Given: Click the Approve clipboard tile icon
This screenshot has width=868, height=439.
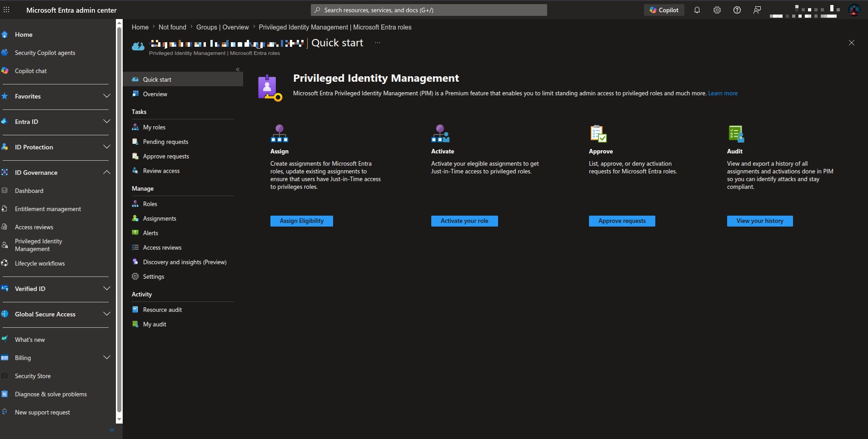Looking at the screenshot, I should (x=598, y=133).
